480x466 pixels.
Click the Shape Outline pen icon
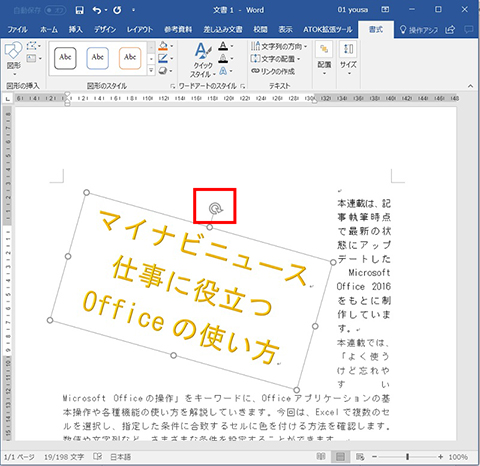click(163, 58)
